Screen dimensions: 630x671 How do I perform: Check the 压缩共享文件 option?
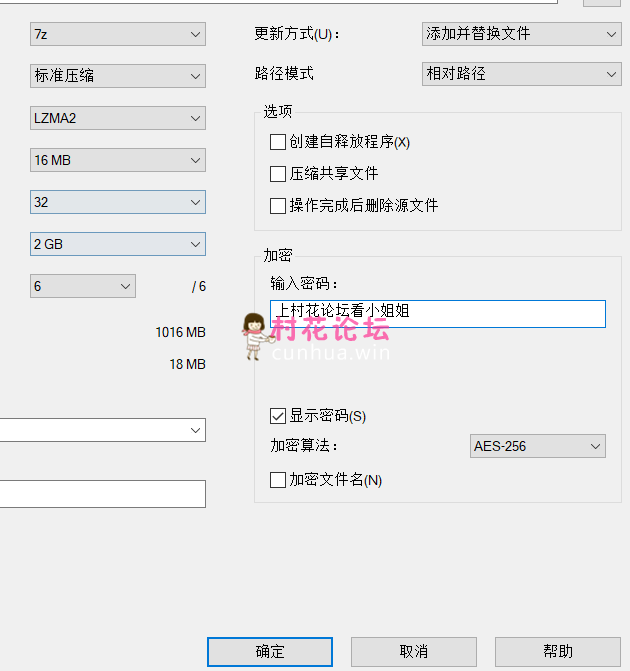coord(278,174)
